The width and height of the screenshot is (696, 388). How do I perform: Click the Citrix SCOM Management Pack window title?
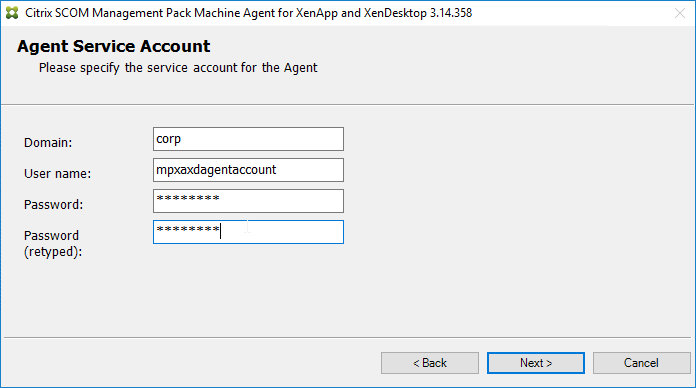(x=249, y=13)
